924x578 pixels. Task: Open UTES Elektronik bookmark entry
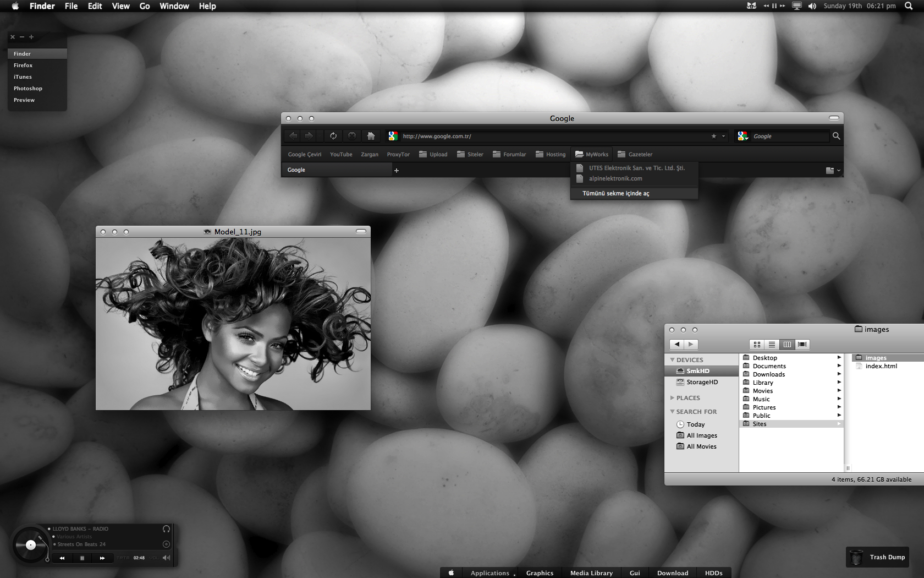pos(634,168)
